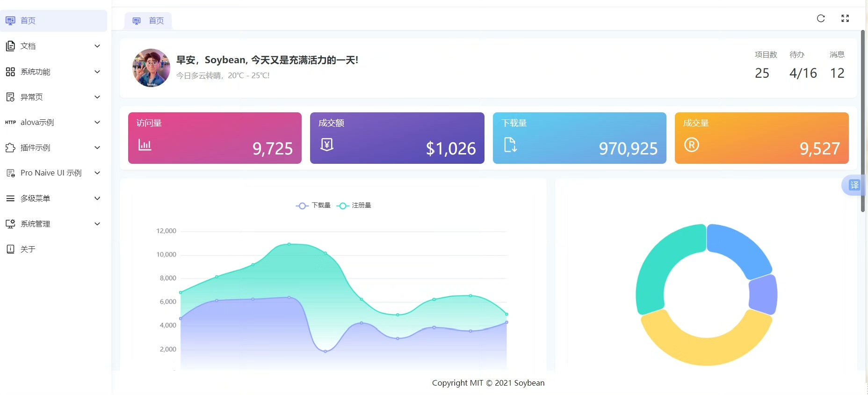Expand the 系统功能 submenu arrow
The image size is (868, 395).
pos(97,72)
